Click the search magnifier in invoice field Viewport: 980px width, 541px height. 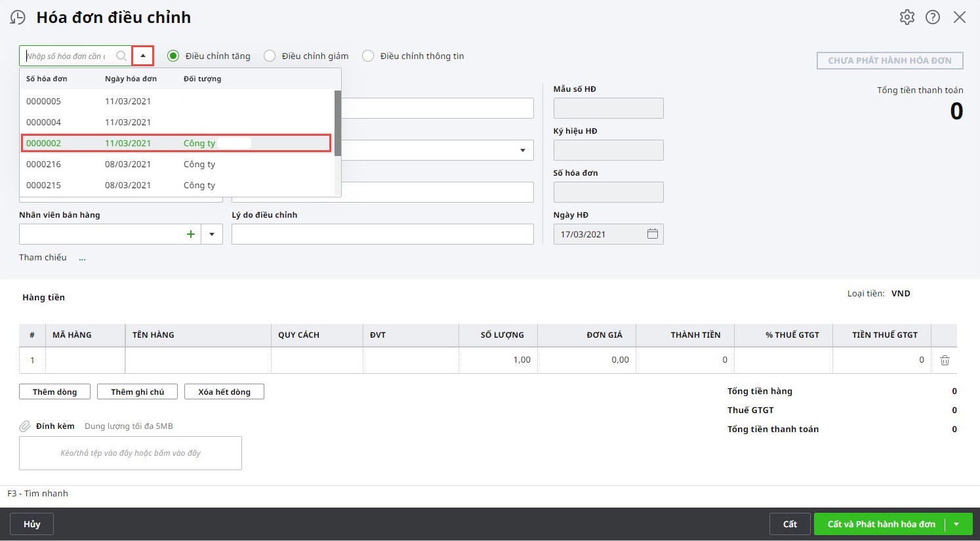click(x=121, y=56)
